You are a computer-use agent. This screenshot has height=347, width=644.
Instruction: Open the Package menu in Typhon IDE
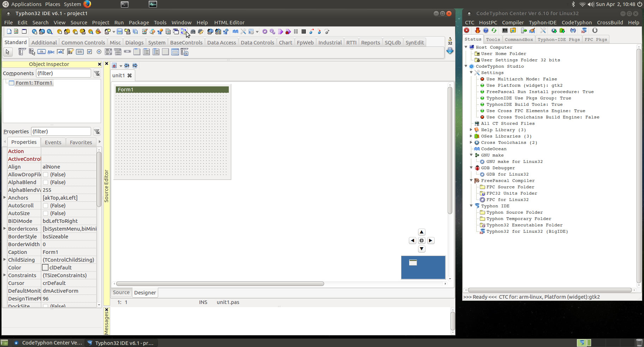click(x=139, y=22)
